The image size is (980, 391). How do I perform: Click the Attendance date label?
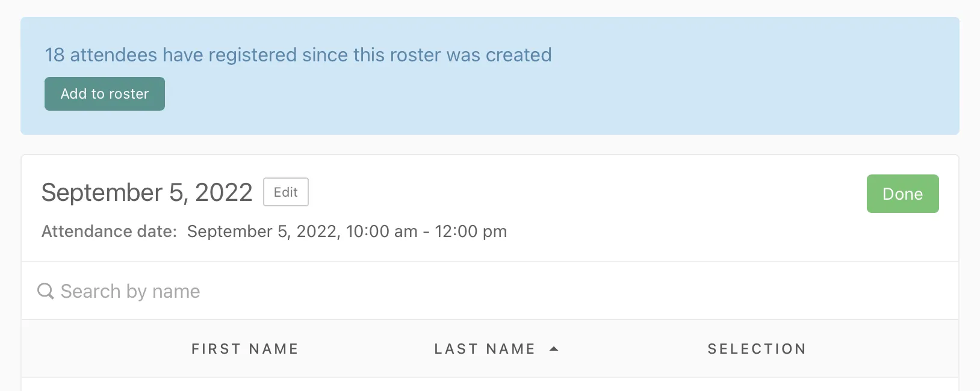point(109,232)
